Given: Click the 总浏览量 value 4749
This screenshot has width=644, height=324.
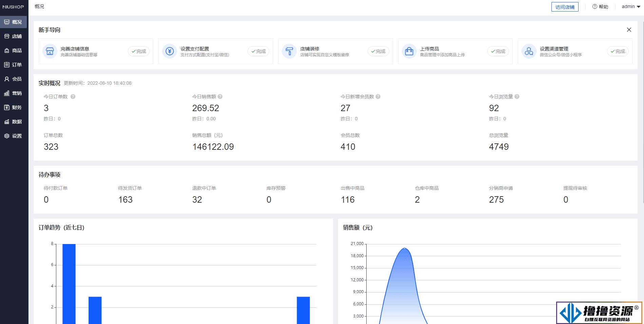Looking at the screenshot, I should (x=499, y=147).
